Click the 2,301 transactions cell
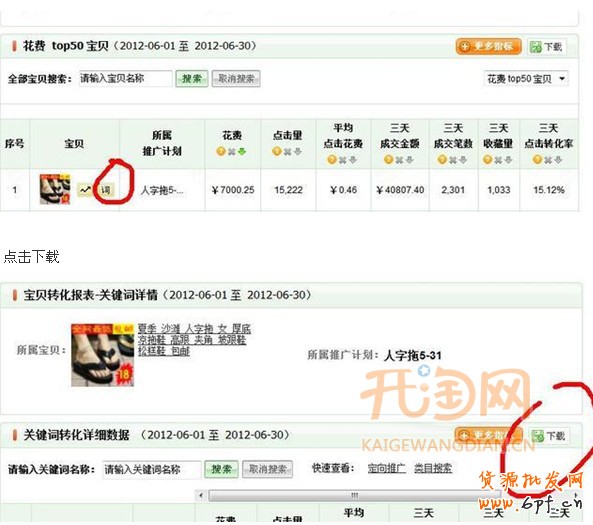Image resolution: width=593 pixels, height=525 pixels. click(x=453, y=190)
